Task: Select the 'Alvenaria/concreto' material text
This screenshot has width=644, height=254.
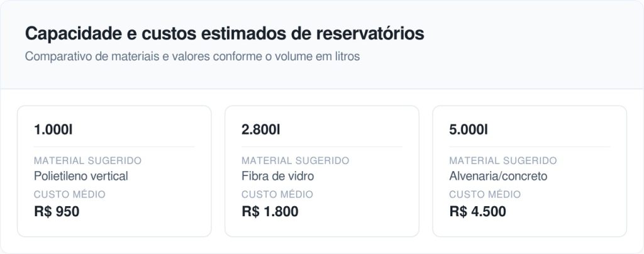Action: point(498,176)
